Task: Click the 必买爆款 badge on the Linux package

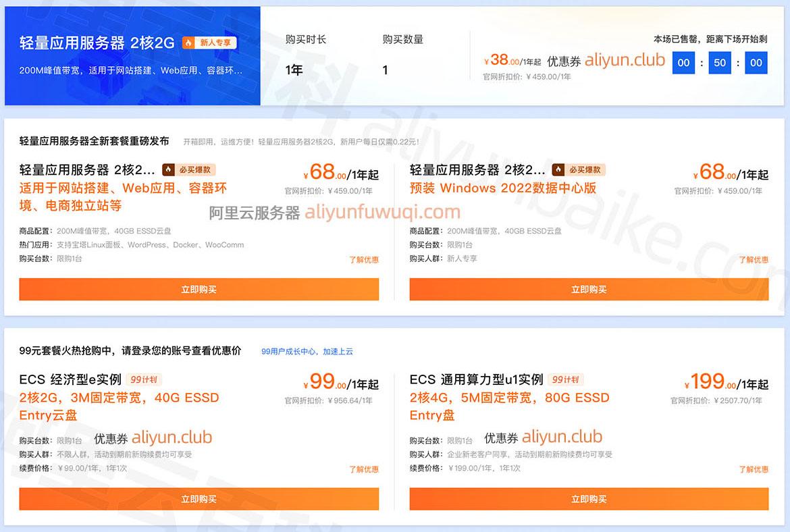Action: click(x=189, y=169)
